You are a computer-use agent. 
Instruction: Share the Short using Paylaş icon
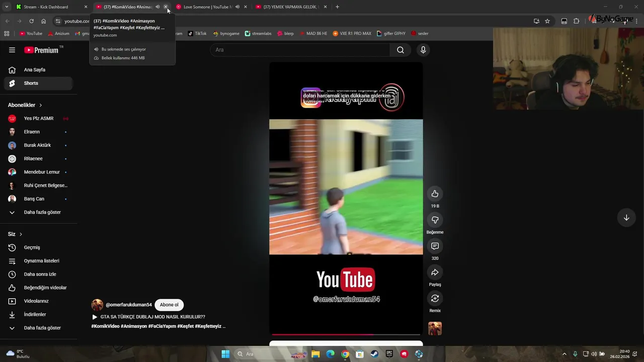click(435, 272)
